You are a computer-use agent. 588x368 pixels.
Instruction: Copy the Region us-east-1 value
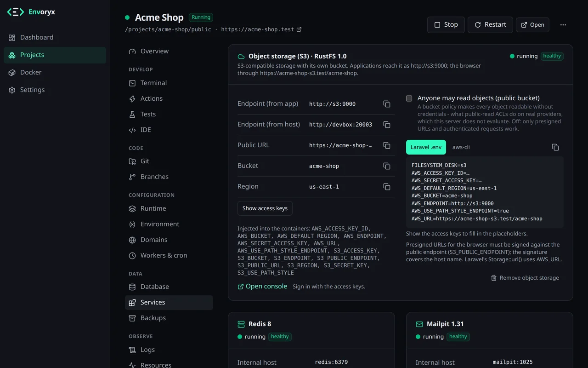tap(387, 187)
